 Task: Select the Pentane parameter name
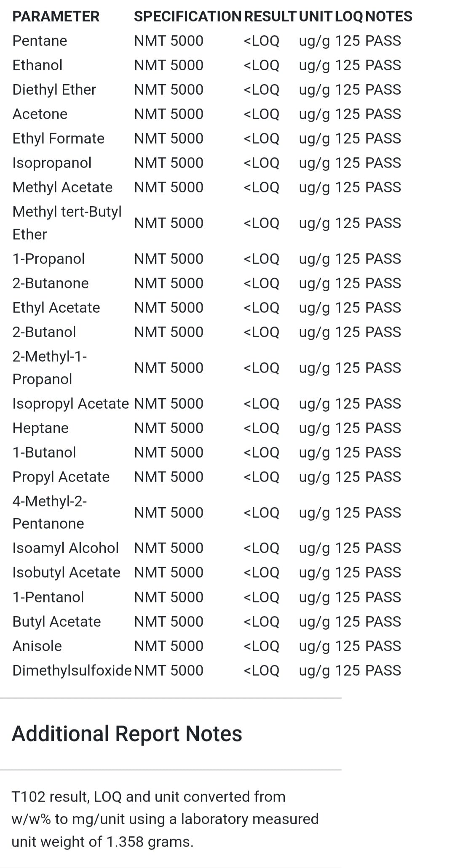[x=40, y=41]
